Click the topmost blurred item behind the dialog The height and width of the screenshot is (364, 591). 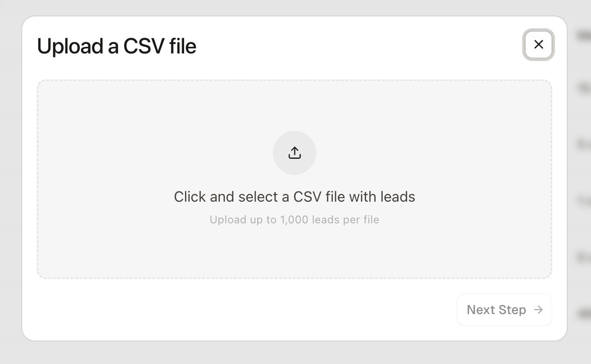pyautogui.click(x=583, y=35)
